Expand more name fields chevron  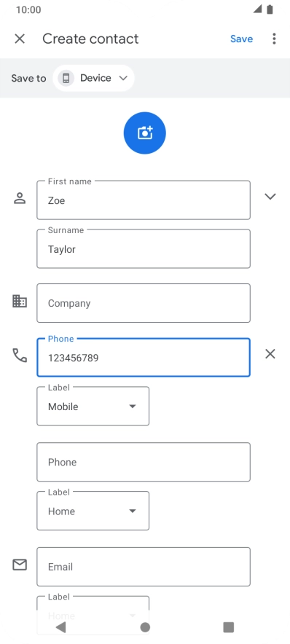pyautogui.click(x=270, y=196)
